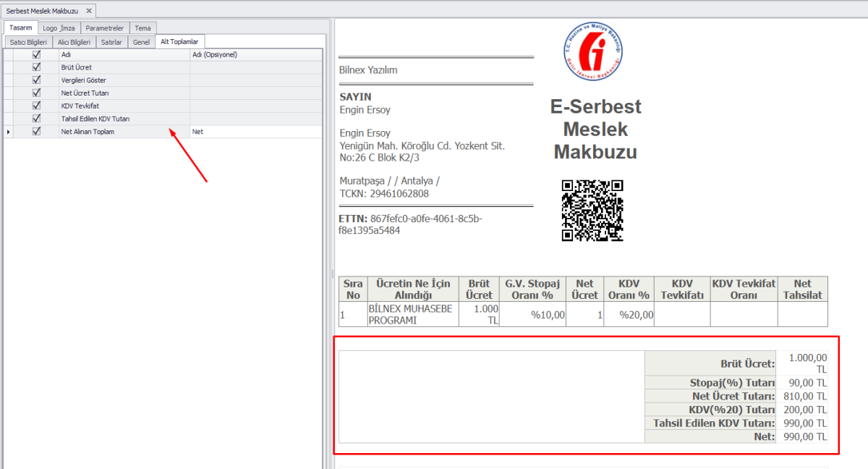Click row indicator arrow beside Net Alınan Toplam
The height and width of the screenshot is (469, 868).
pos(8,132)
